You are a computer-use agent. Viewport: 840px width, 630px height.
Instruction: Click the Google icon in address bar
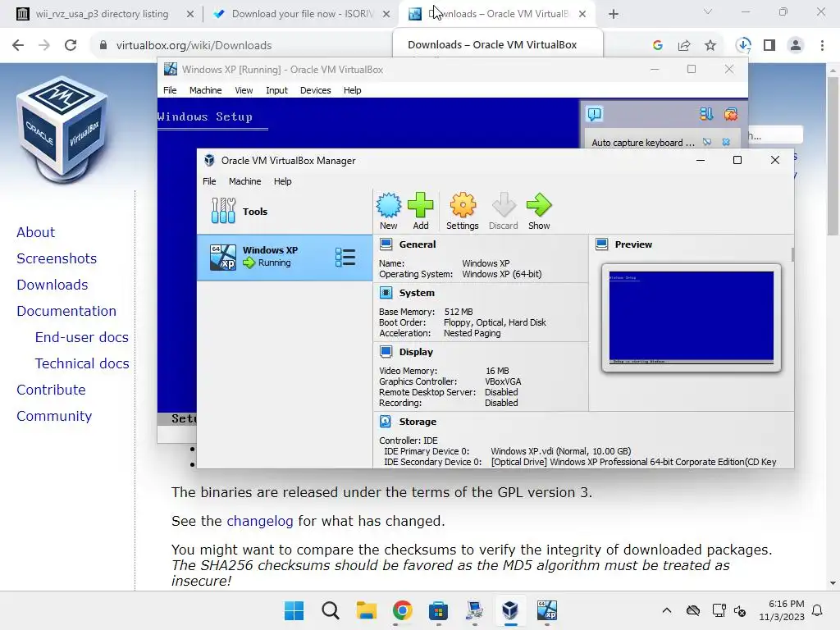coord(658,46)
